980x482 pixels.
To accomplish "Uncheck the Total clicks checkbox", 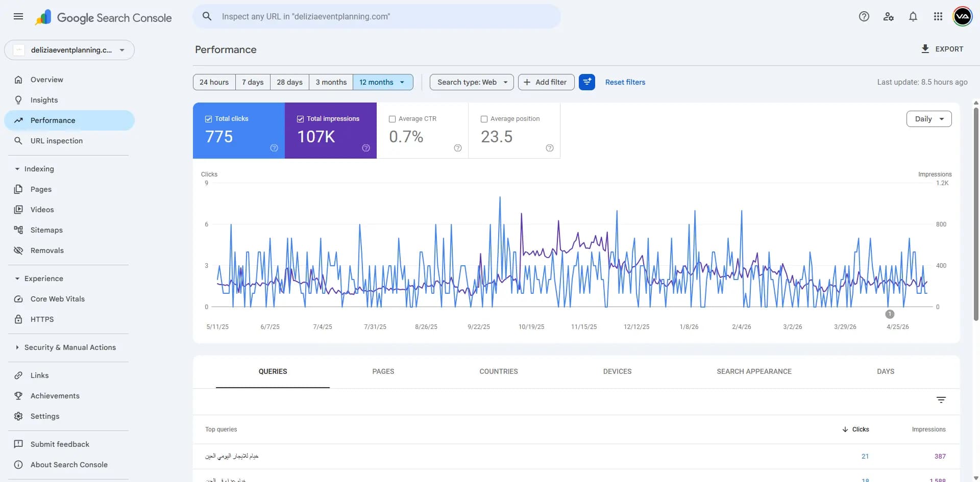I will [208, 119].
